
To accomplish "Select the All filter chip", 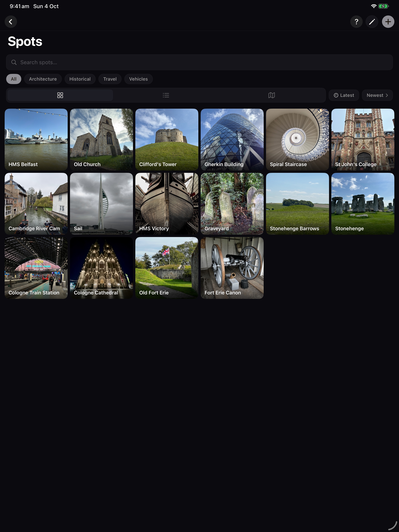I will pyautogui.click(x=14, y=79).
